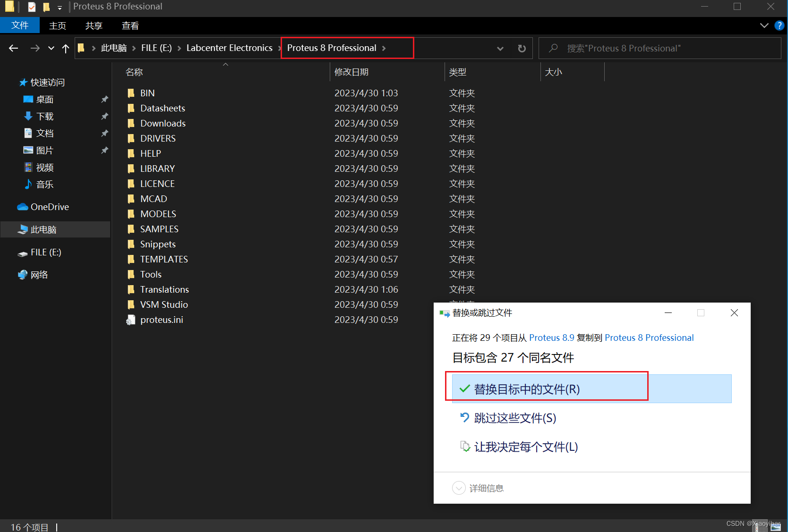Screen dimensions: 788x532
Task: Open 音乐 in the sidebar
Action: coord(45,184)
